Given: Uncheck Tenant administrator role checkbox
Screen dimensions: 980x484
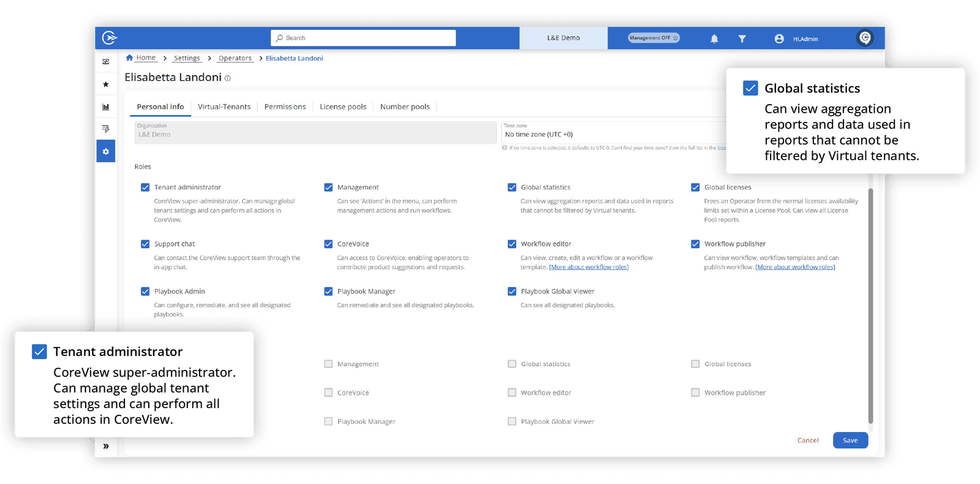Looking at the screenshot, I should (145, 187).
